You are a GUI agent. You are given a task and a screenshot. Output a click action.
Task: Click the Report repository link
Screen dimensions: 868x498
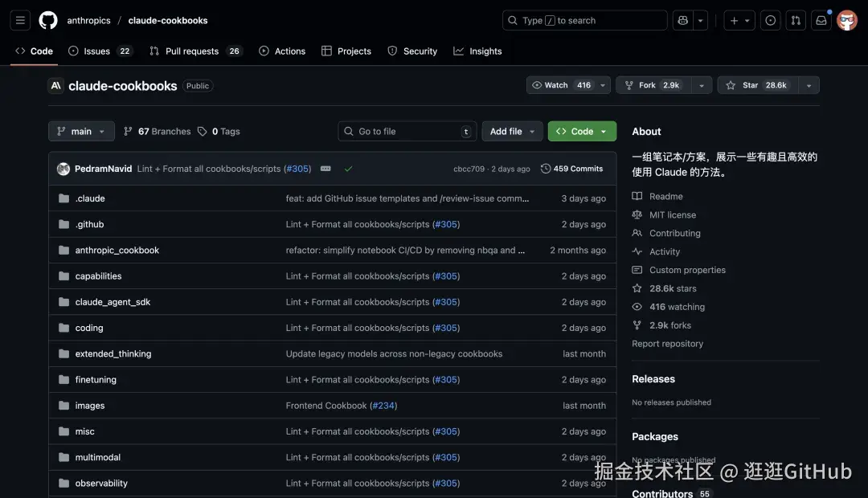[x=668, y=344]
